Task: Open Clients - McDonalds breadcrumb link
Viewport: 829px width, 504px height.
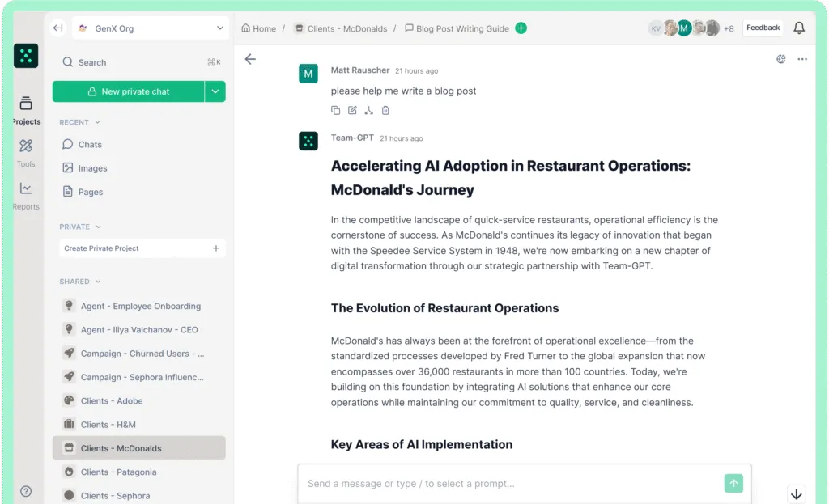Action: pos(341,28)
